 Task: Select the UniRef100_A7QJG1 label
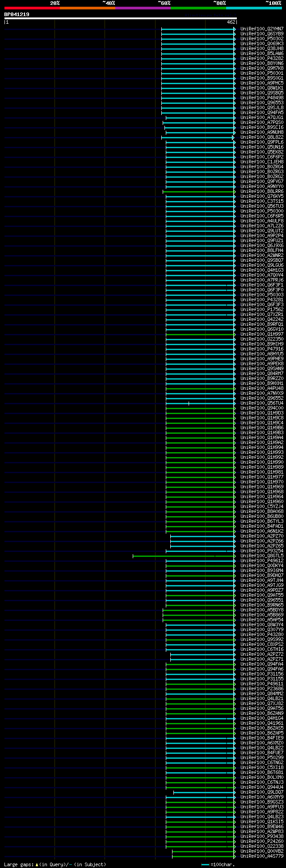(262, 117)
